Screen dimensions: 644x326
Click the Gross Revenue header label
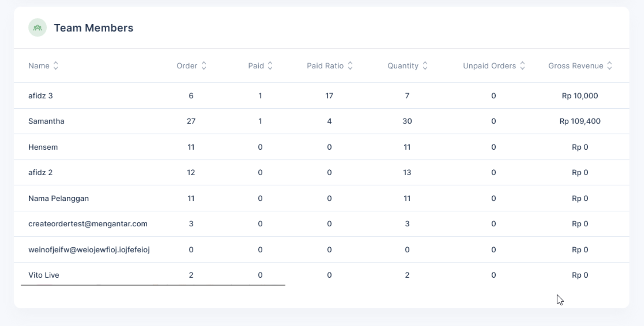(576, 66)
